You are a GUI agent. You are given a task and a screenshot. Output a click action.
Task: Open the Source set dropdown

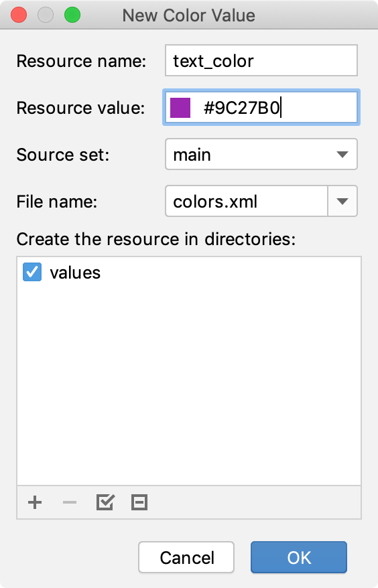(261, 154)
